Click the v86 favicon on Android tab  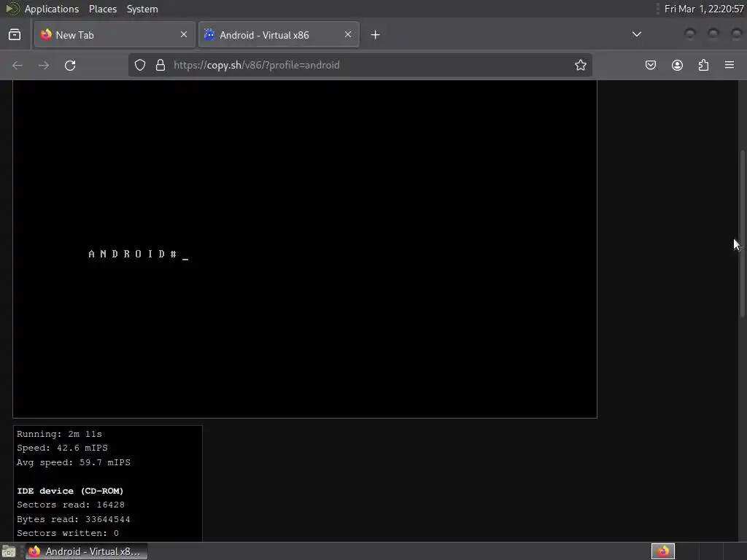click(209, 34)
